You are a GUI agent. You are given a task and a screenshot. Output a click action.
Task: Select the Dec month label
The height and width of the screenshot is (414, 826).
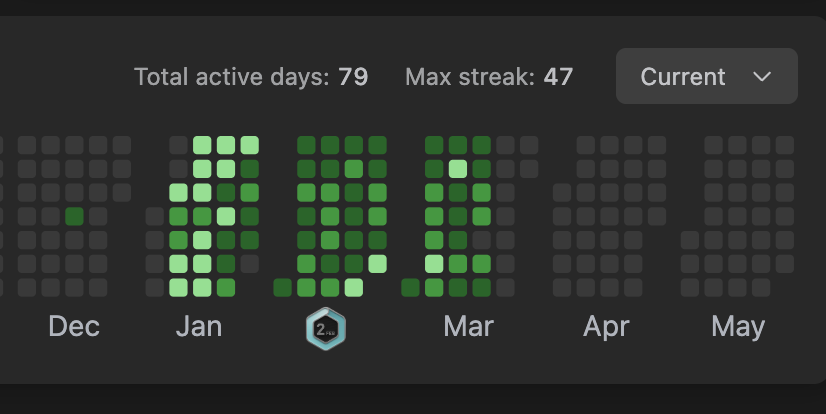click(x=74, y=327)
